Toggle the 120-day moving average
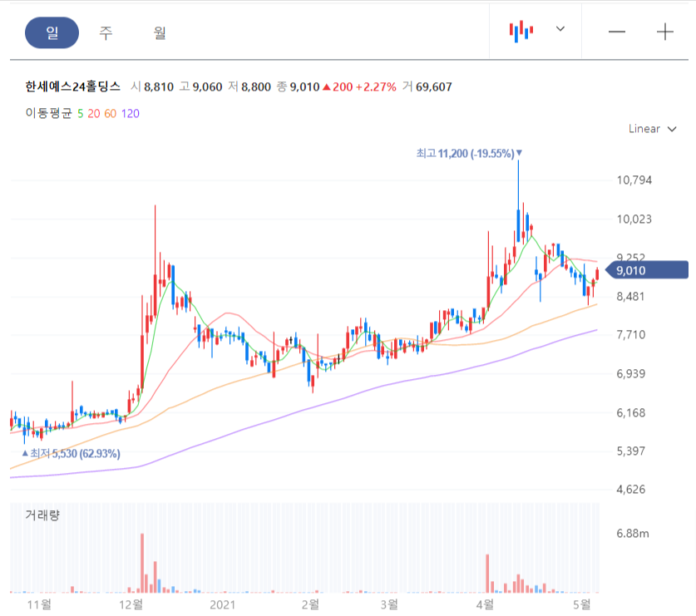This screenshot has height=616, width=696. pyautogui.click(x=130, y=114)
